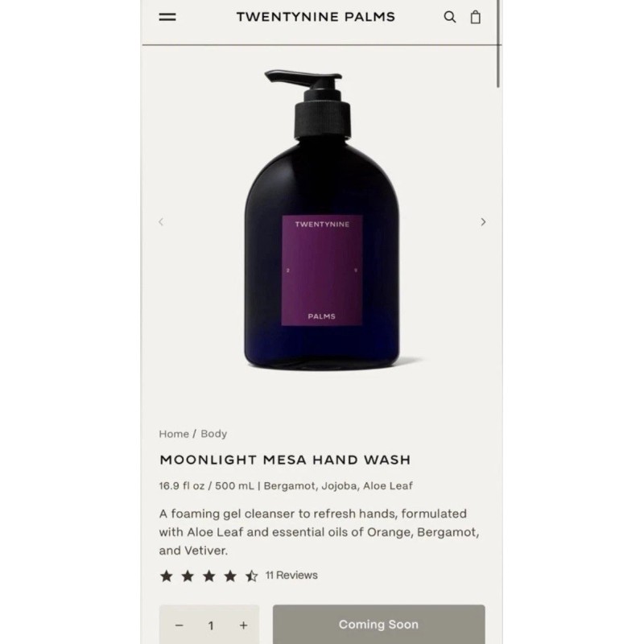
Task: Click the page scrollbar thumb
Action: (x=498, y=43)
